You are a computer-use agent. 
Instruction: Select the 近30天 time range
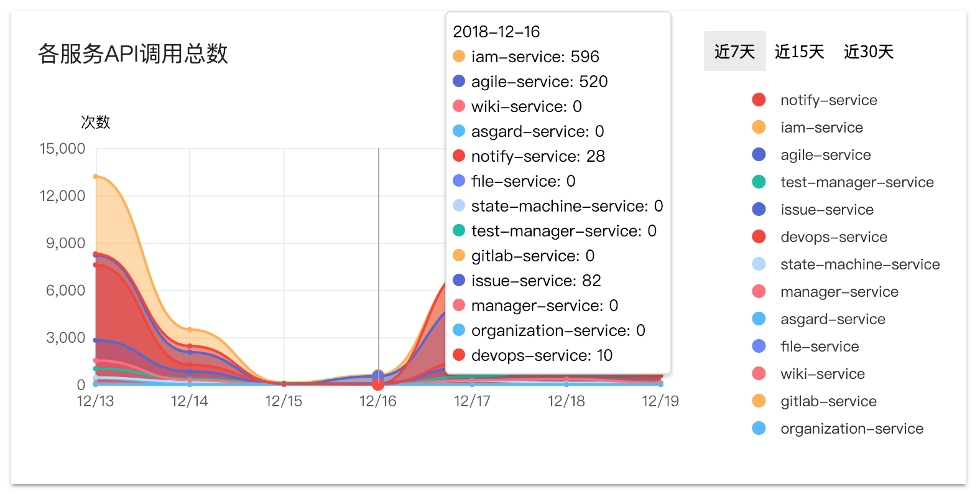(868, 52)
